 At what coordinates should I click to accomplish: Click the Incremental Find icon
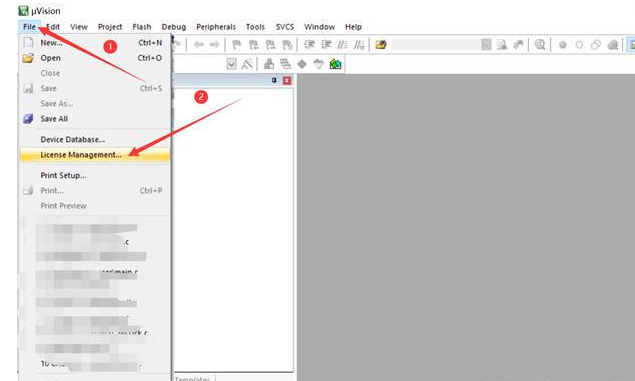(518, 45)
